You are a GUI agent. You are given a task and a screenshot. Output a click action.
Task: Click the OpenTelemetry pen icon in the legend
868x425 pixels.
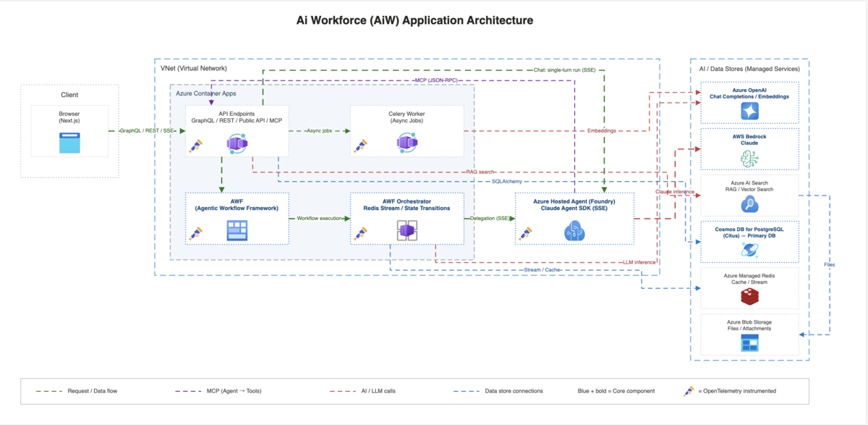pyautogui.click(x=689, y=390)
